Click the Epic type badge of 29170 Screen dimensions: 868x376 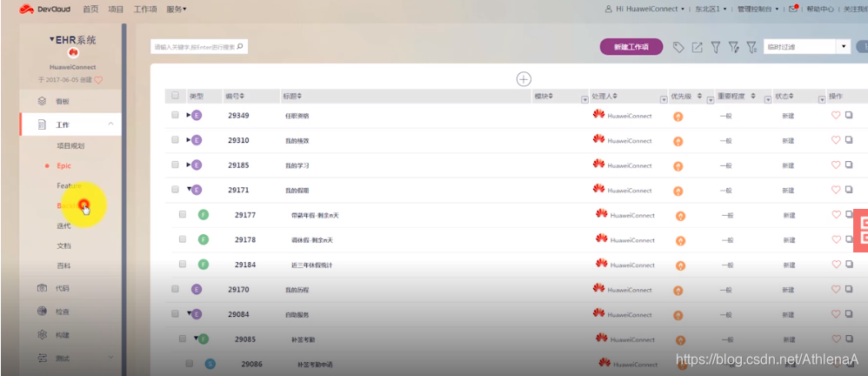197,289
